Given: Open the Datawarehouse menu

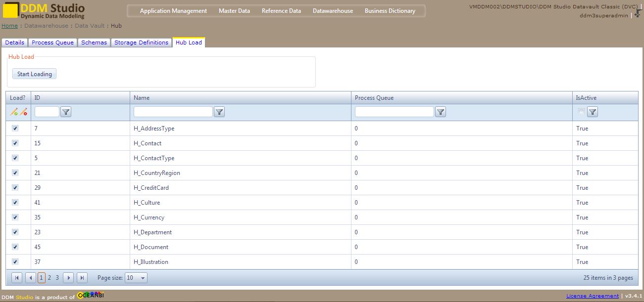Looking at the screenshot, I should pos(333,11).
